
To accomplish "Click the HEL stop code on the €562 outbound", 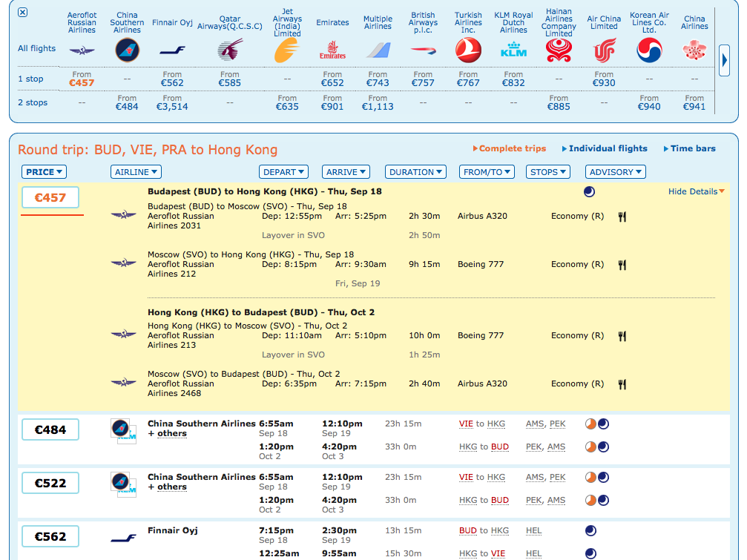I will [x=533, y=530].
